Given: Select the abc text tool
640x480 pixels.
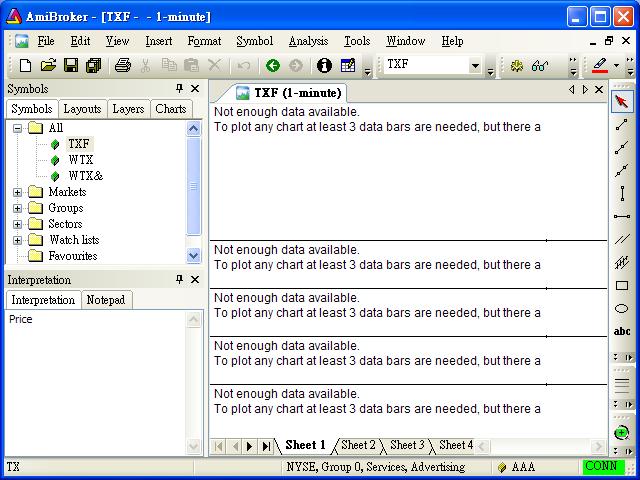Looking at the screenshot, I should click(x=622, y=331).
